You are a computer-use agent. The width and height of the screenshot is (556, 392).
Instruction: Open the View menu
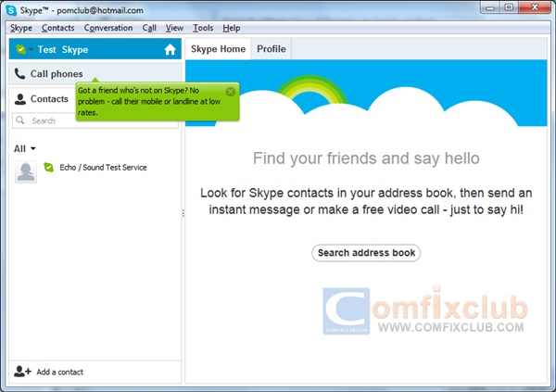click(174, 28)
